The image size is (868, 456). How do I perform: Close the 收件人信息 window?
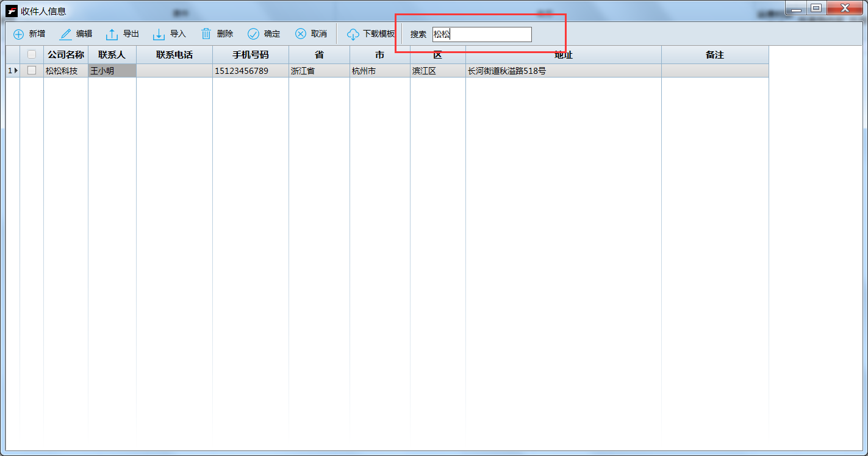click(x=845, y=8)
